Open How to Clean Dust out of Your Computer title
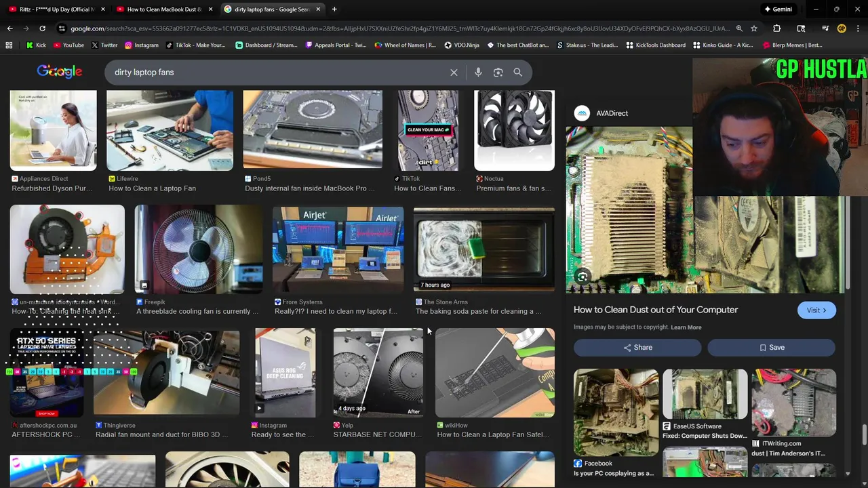Viewport: 868px width, 488px height. pyautogui.click(x=656, y=310)
